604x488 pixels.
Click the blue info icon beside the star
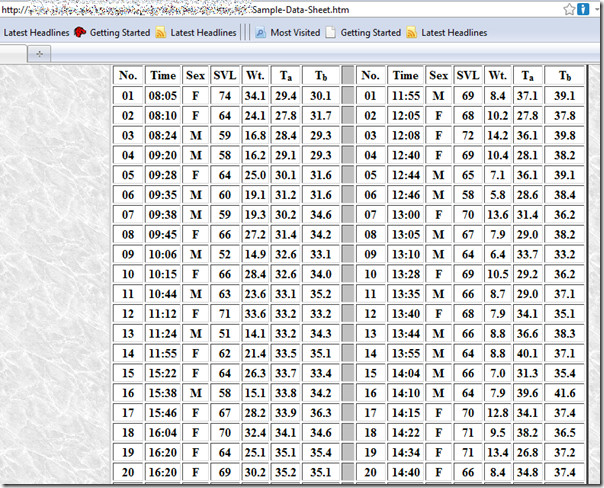pyautogui.click(x=583, y=9)
